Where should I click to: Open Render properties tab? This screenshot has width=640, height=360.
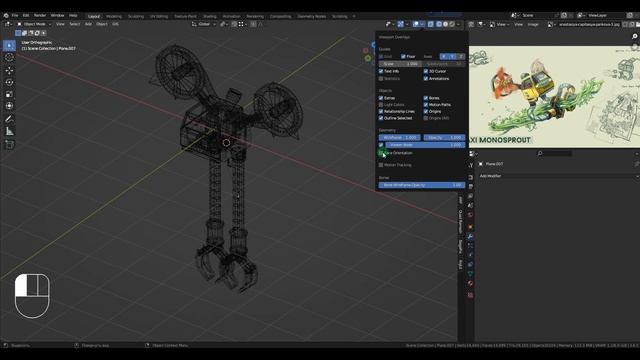470,177
